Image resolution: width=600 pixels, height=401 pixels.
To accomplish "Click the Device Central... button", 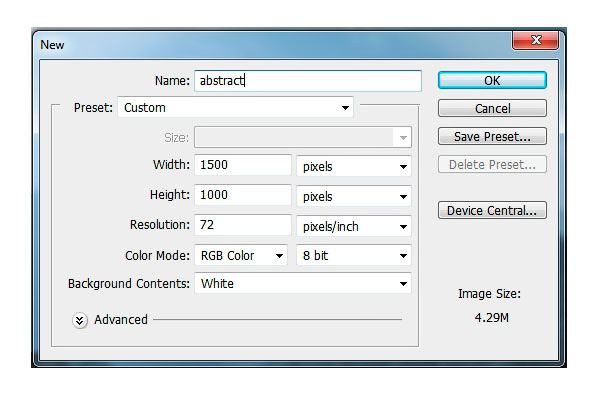I will tap(492, 210).
